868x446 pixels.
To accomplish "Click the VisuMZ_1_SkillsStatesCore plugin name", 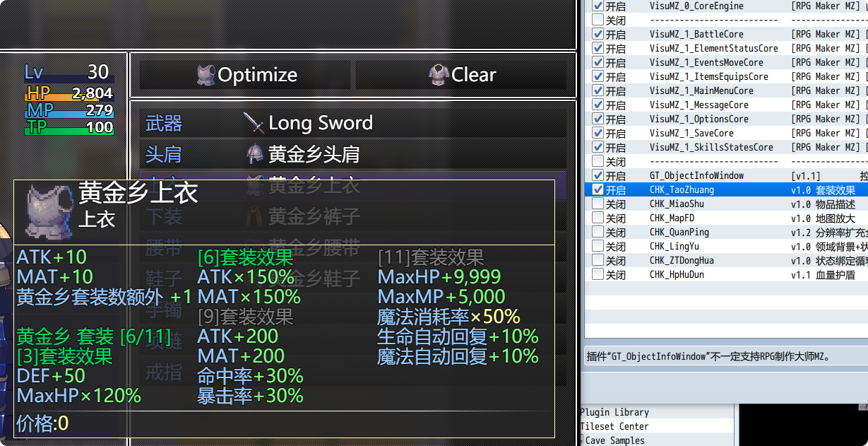I will coord(711,147).
